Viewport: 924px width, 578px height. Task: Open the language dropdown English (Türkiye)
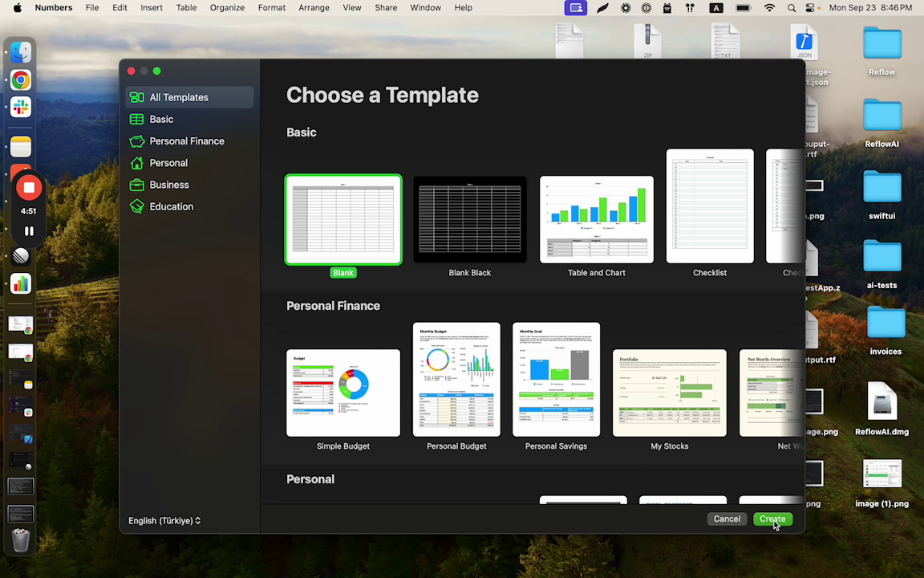[164, 521]
